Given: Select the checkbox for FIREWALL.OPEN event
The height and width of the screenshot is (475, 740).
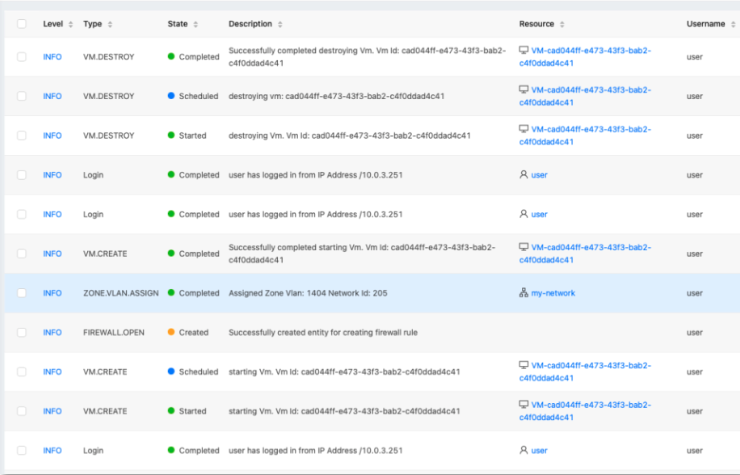Looking at the screenshot, I should pyautogui.click(x=22, y=332).
